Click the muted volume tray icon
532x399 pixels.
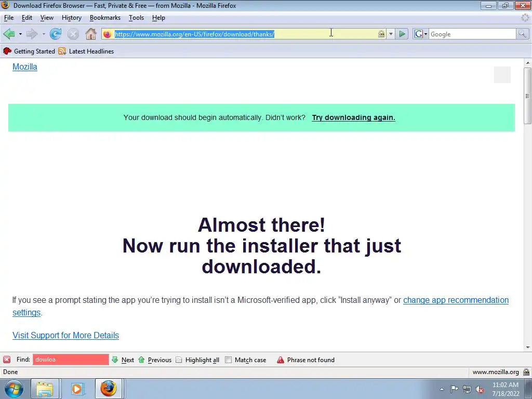[x=480, y=390]
